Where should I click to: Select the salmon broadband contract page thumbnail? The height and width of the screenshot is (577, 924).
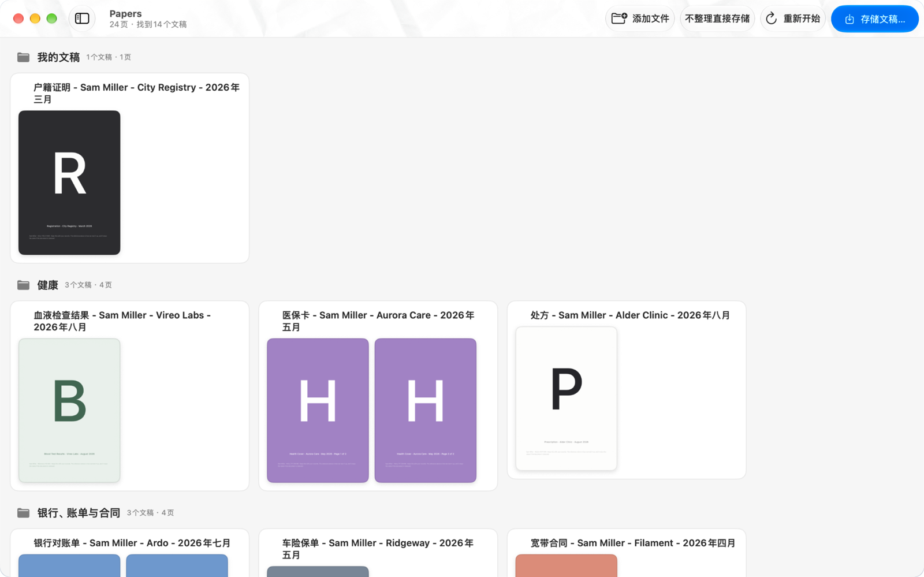point(566,565)
